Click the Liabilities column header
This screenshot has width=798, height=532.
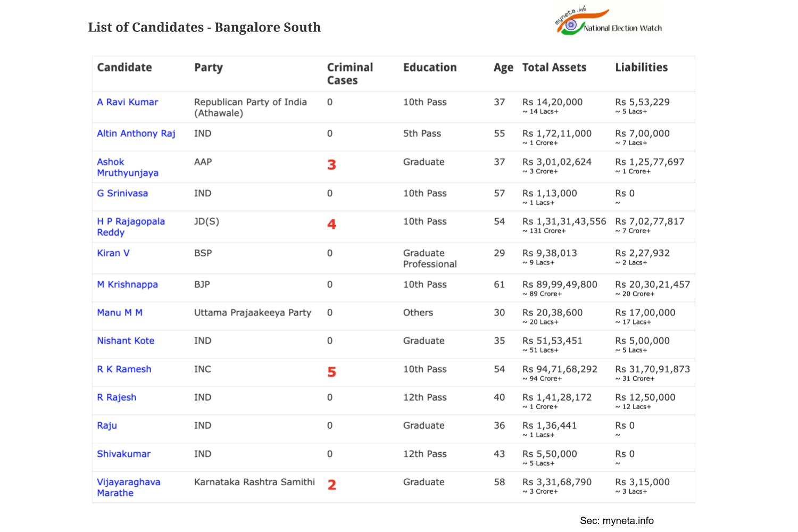[x=642, y=68]
